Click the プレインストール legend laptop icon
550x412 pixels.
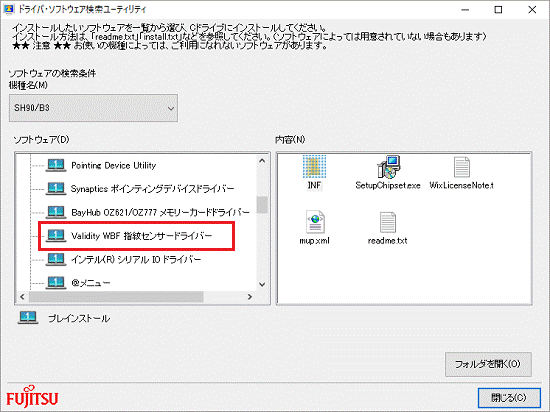[28, 318]
